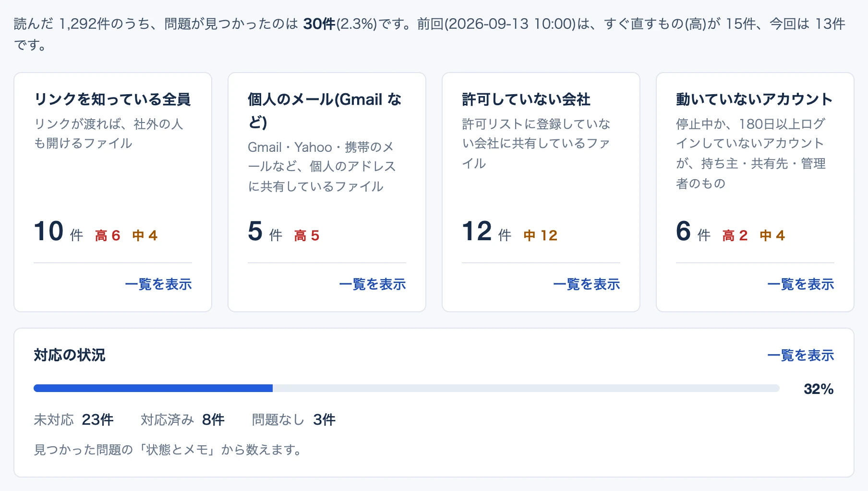Click 中 12 severity label
Screen dimensions: 868x491
click(541, 235)
